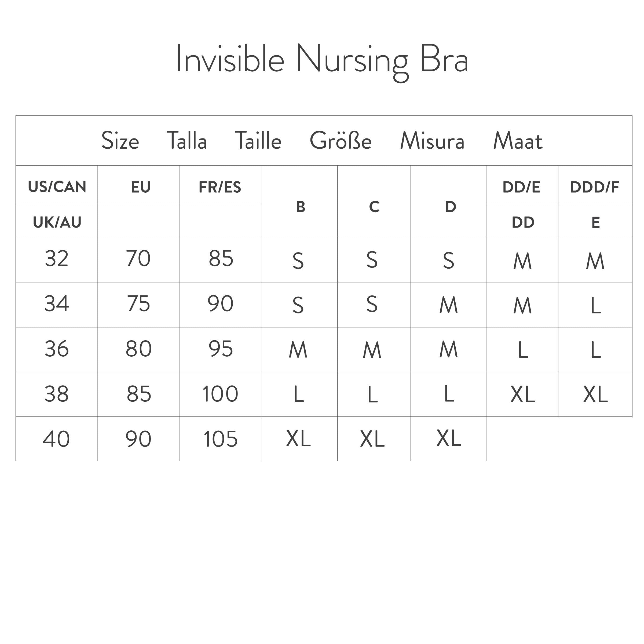
Task: Select the EU size 80 cell
Action: tap(139, 349)
